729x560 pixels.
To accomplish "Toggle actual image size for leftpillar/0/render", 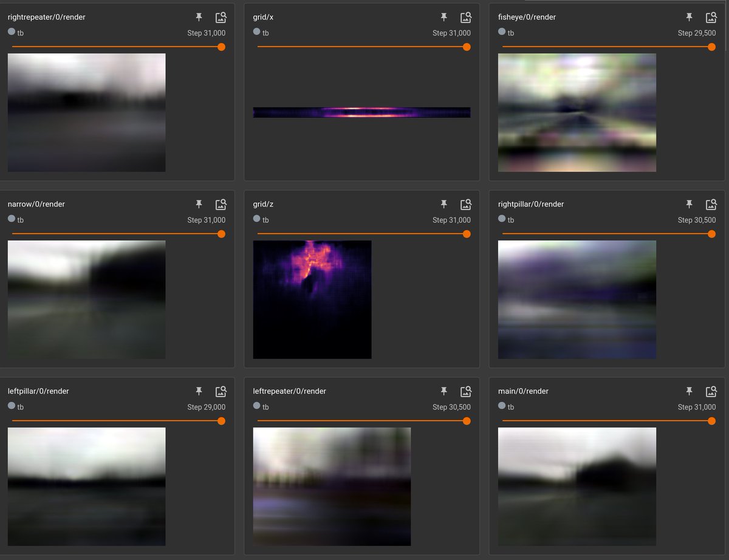I will (221, 392).
